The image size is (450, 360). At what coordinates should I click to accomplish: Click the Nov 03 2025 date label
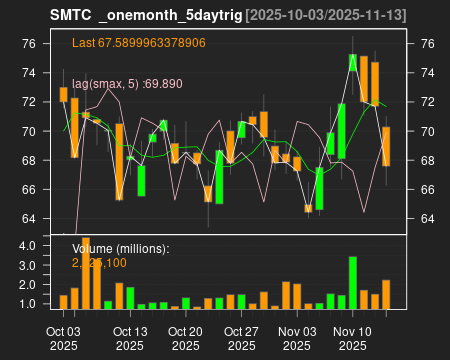tap(297, 339)
